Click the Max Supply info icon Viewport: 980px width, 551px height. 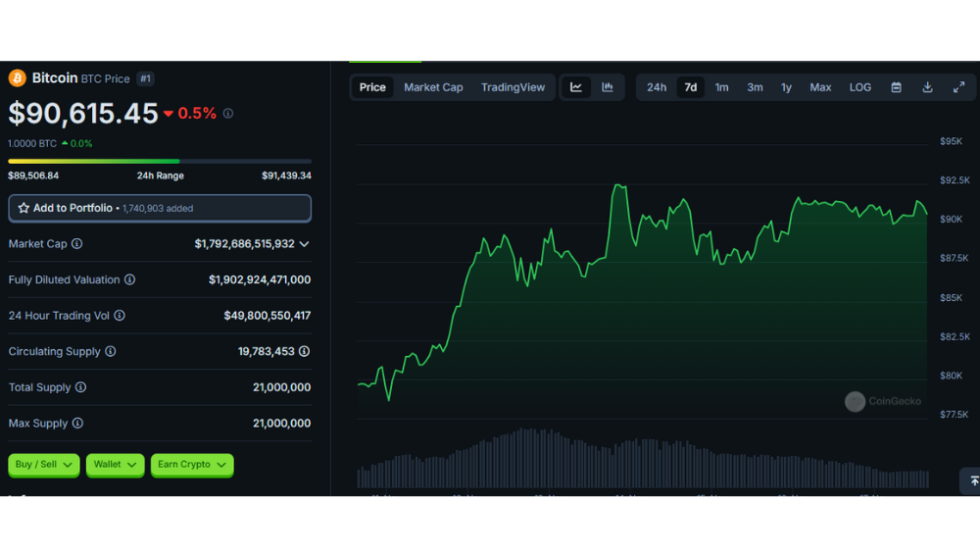(77, 424)
